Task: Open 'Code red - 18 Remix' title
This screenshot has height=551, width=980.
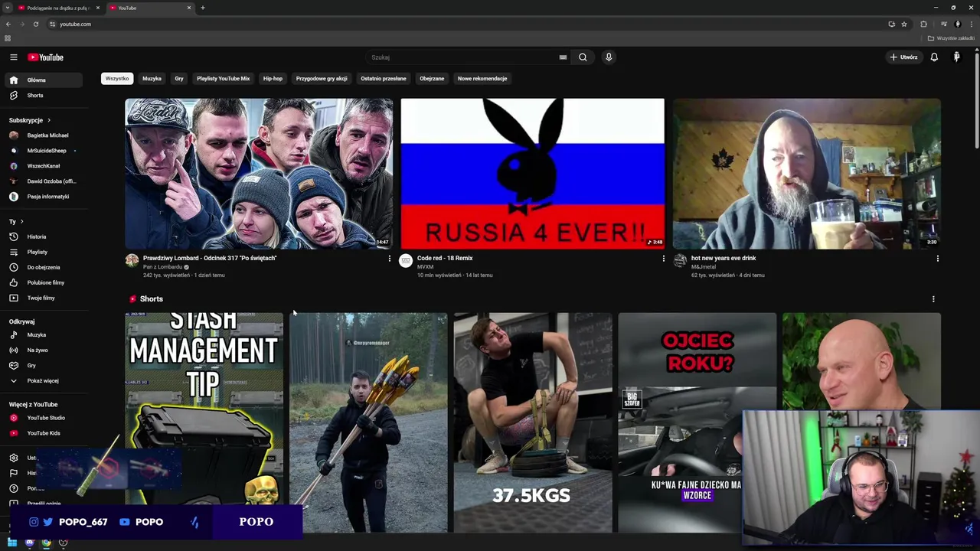Action: 445,258
